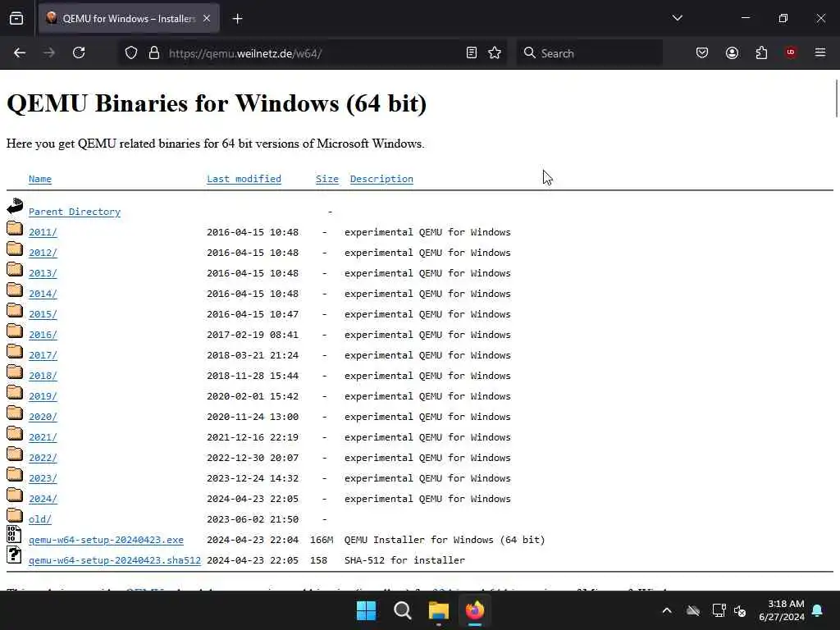Open the old/ folder link

click(39, 519)
